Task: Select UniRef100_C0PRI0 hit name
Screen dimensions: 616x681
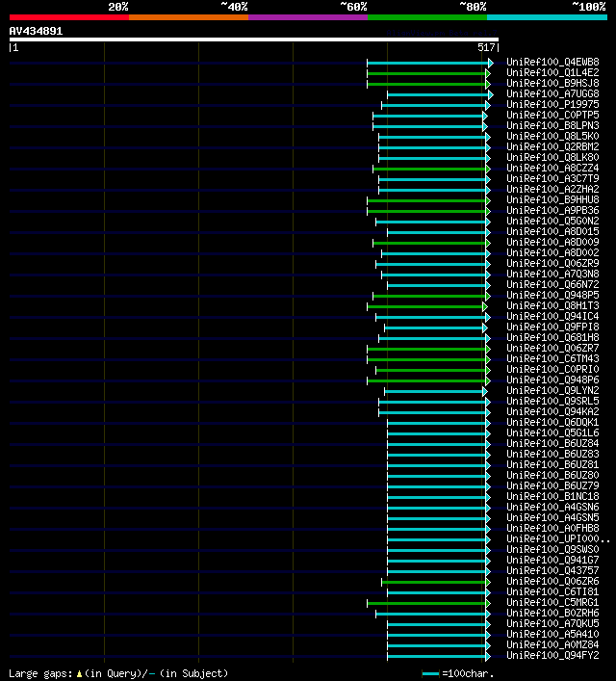Action: pos(552,369)
